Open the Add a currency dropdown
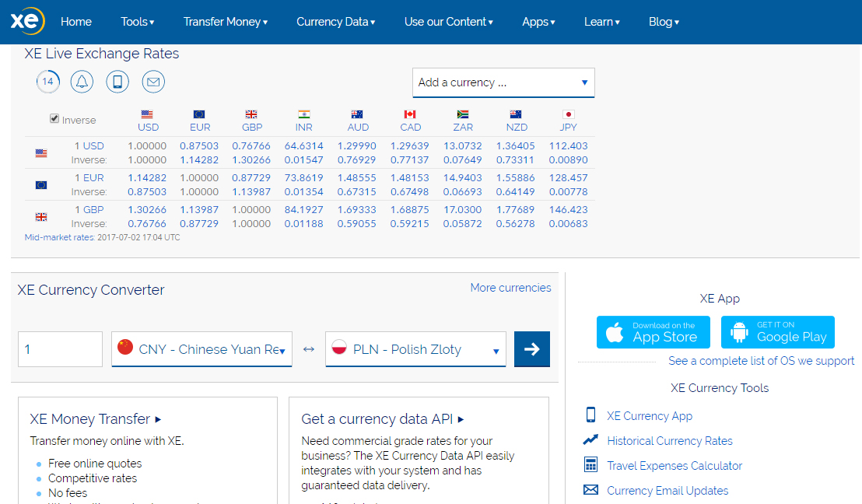 tap(503, 82)
